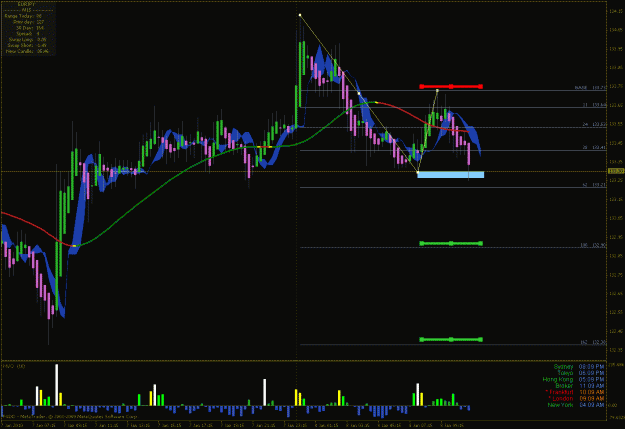
Task: Click the 62 Fibonacci level label
Action: pyautogui.click(x=594, y=185)
